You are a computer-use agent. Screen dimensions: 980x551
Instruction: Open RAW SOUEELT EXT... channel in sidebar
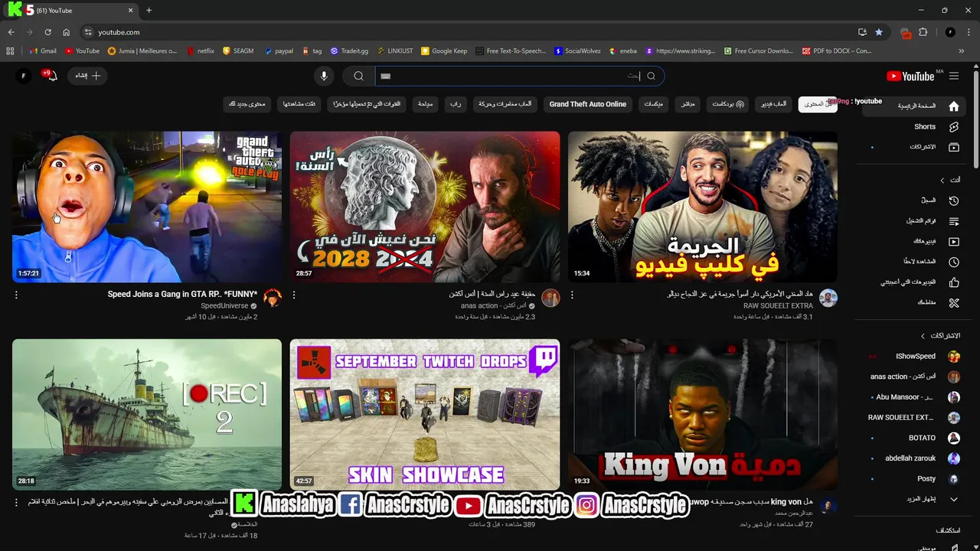pos(913,418)
